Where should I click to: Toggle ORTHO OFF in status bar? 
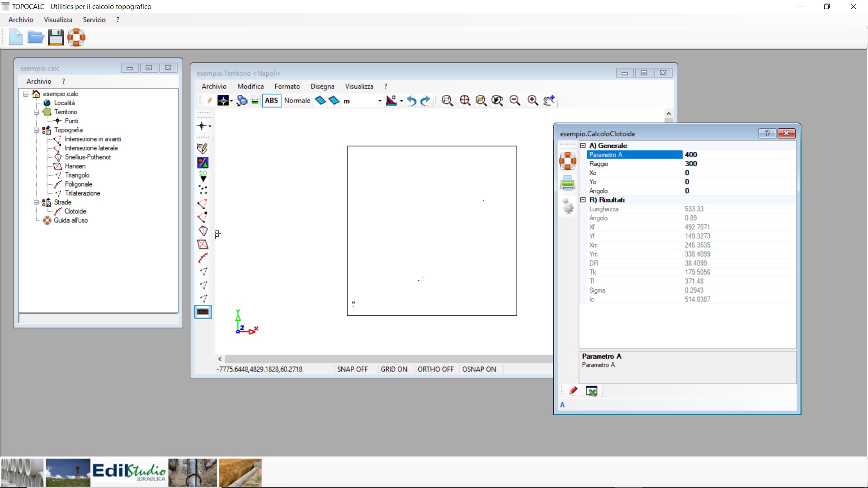click(x=435, y=369)
